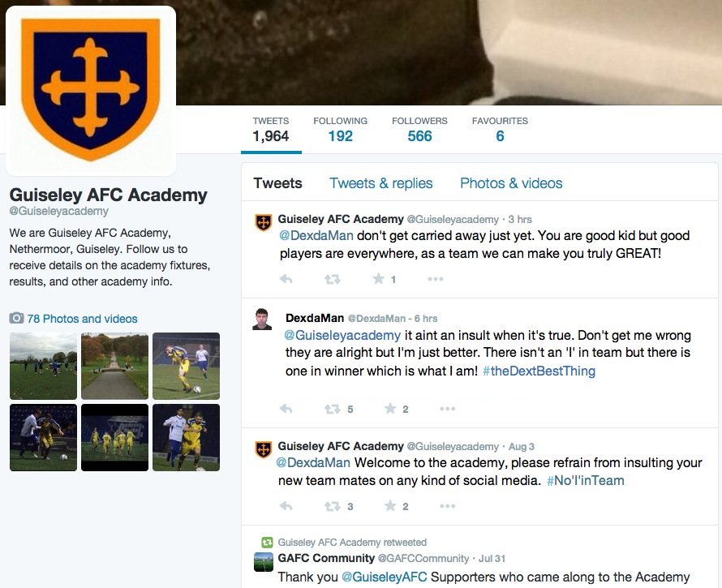Screen dimensions: 722x588
Task: Open more options on first tweet
Action: click(x=435, y=279)
